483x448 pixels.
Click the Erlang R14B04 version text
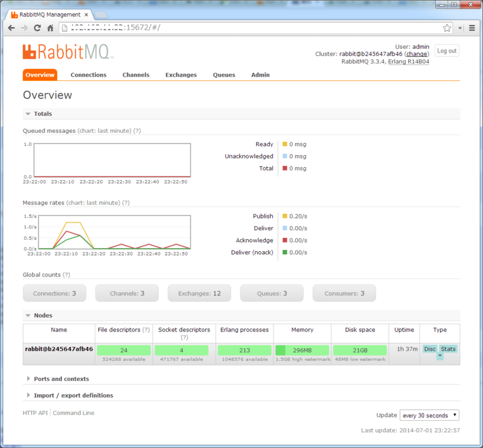click(409, 62)
